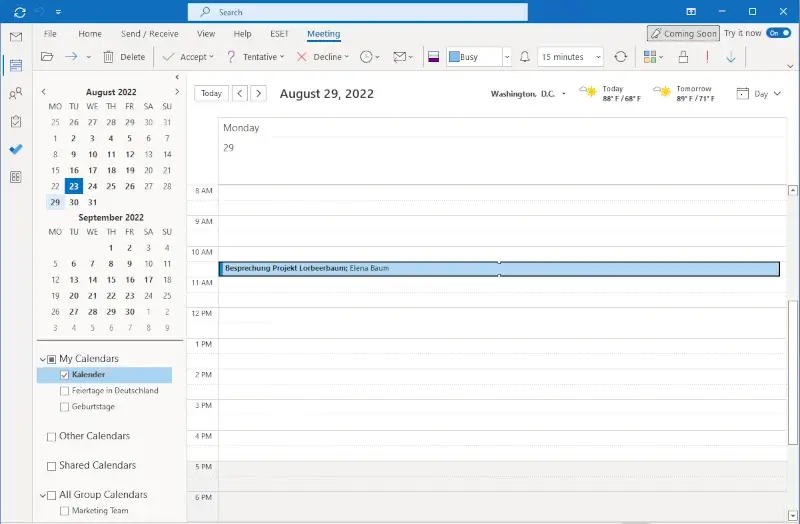This screenshot has height=524, width=800.
Task: Select the Meeting tab
Action: [323, 34]
